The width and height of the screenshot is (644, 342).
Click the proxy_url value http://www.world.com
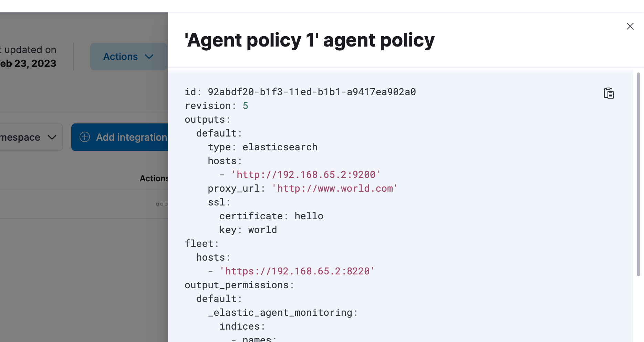[x=334, y=188]
